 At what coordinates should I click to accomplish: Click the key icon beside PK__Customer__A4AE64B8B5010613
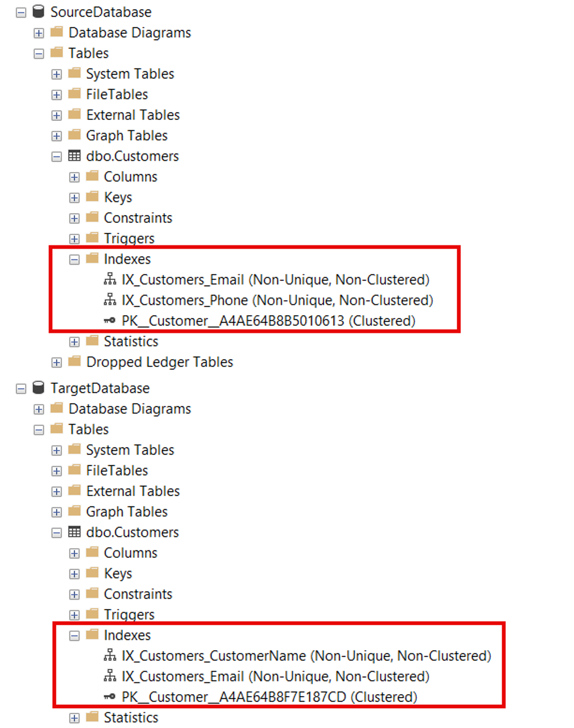pos(110,320)
